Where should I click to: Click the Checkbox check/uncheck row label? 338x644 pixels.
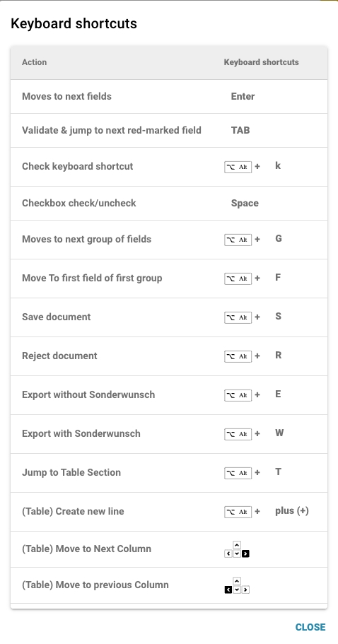tap(79, 204)
